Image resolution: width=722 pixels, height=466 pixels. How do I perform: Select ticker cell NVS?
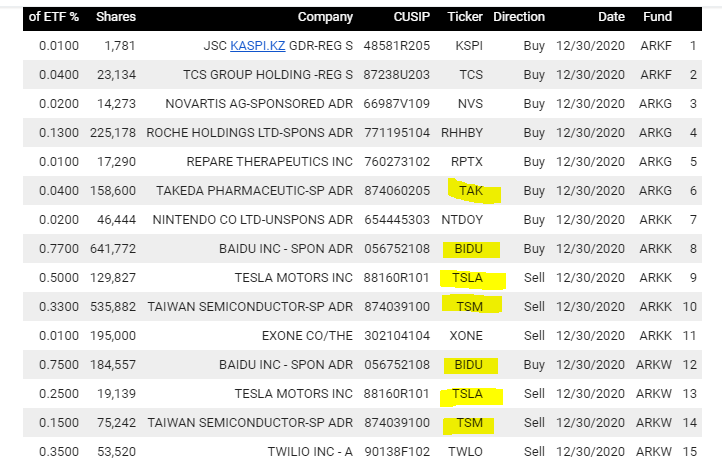pos(470,104)
